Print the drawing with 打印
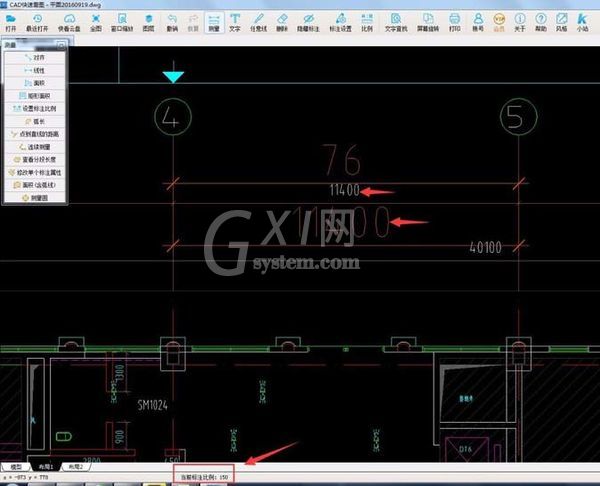Viewport: 600px width, 486px height. tap(455, 23)
